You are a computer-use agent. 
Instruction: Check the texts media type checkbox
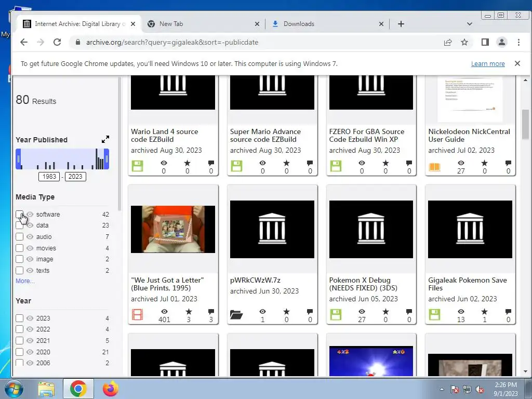(19, 270)
